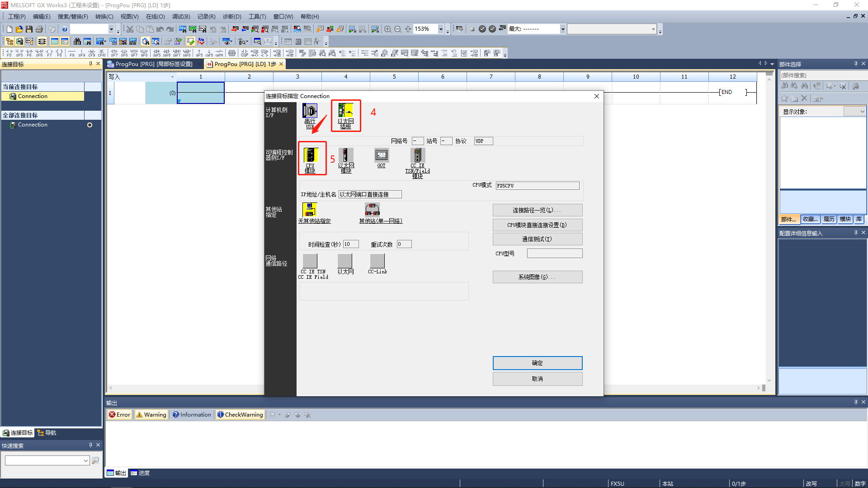Toggle Error filter in output panel
The width and height of the screenshot is (868, 488).
click(x=119, y=415)
